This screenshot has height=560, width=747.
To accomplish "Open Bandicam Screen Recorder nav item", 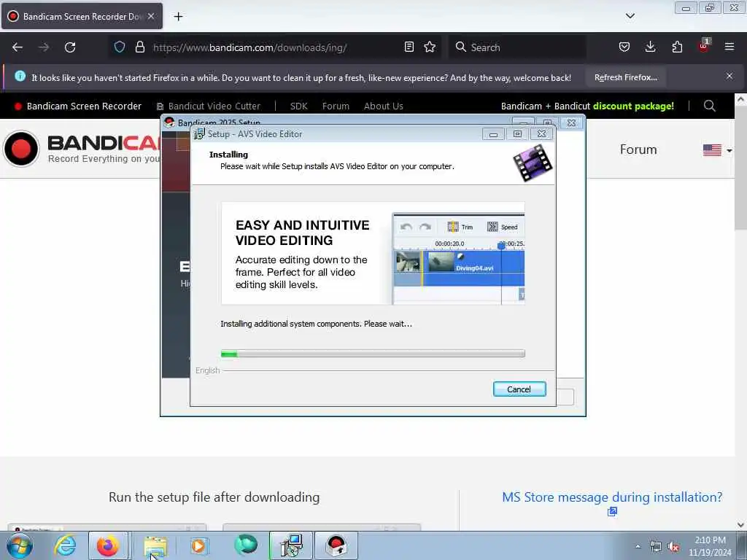I will pos(79,106).
